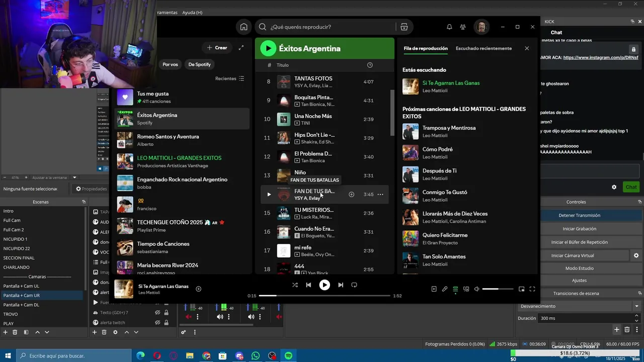Toggle Spotify queue icon in player bar

(455, 289)
